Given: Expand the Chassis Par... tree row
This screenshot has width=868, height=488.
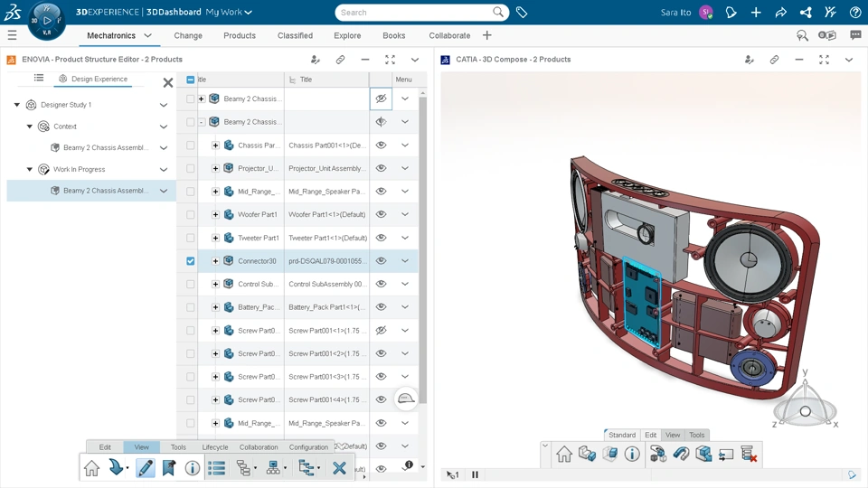Looking at the screenshot, I should point(215,145).
